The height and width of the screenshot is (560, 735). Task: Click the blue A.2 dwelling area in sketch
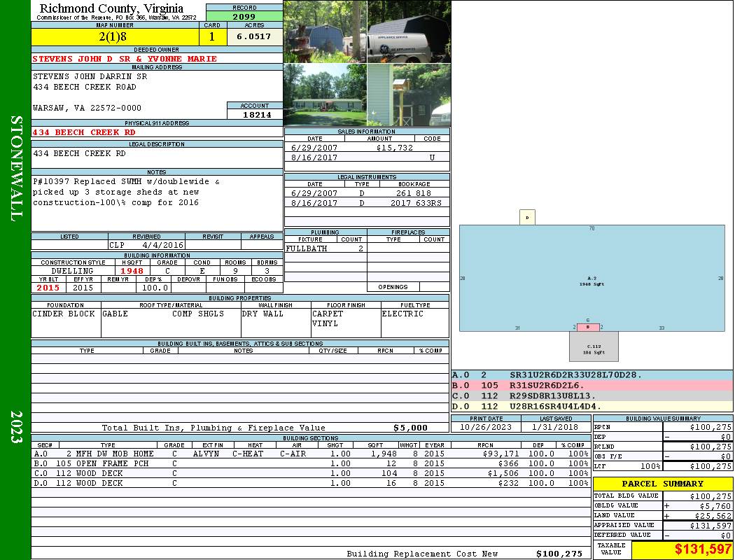pos(591,278)
